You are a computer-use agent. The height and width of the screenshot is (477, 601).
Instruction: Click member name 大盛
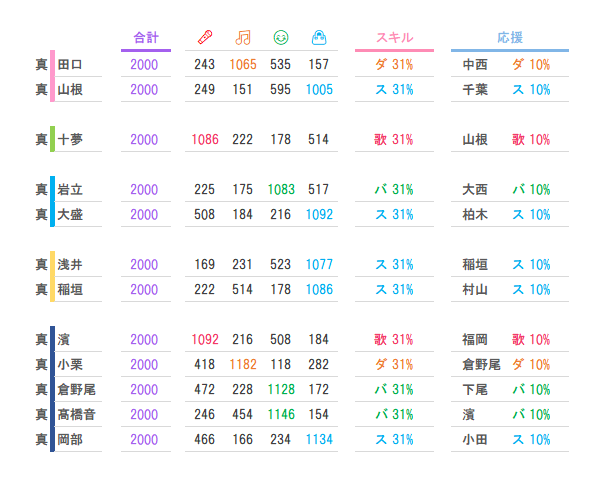pyautogui.click(x=70, y=214)
